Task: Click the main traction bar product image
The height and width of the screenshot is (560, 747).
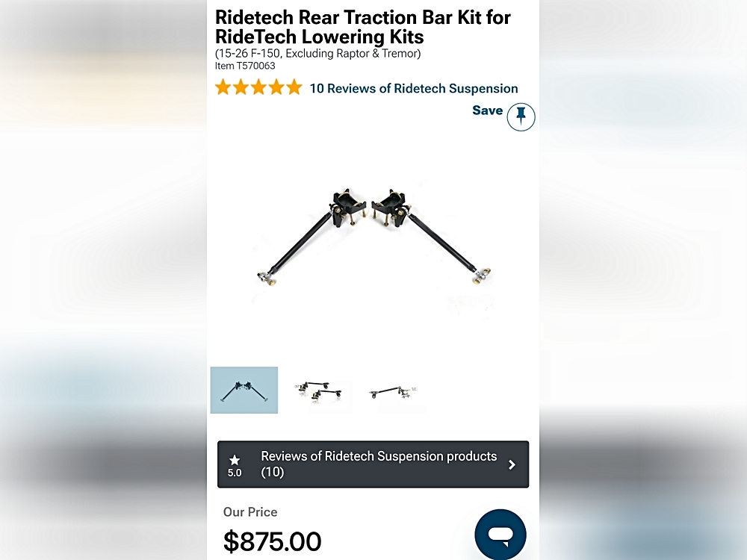Action: coord(373,237)
